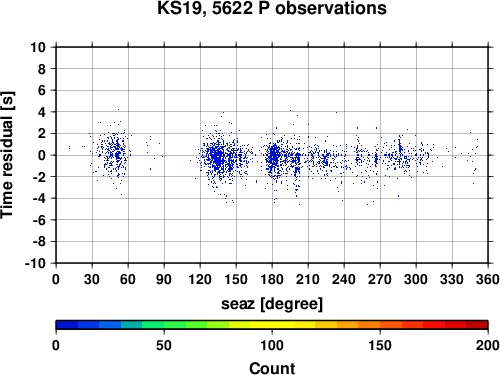Select the dark red end of colorbar
Viewport: 500px width, 375px height.
point(477,325)
